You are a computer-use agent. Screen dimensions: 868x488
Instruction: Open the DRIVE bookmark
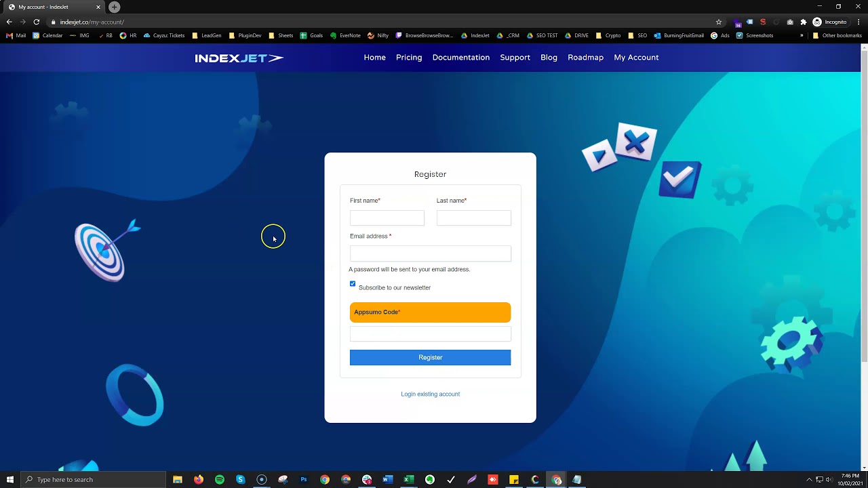pyautogui.click(x=577, y=35)
